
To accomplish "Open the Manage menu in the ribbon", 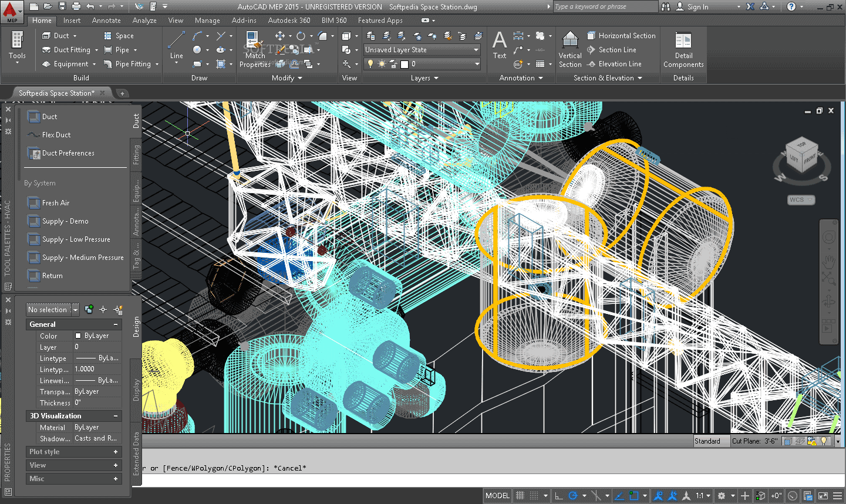I will coord(207,20).
